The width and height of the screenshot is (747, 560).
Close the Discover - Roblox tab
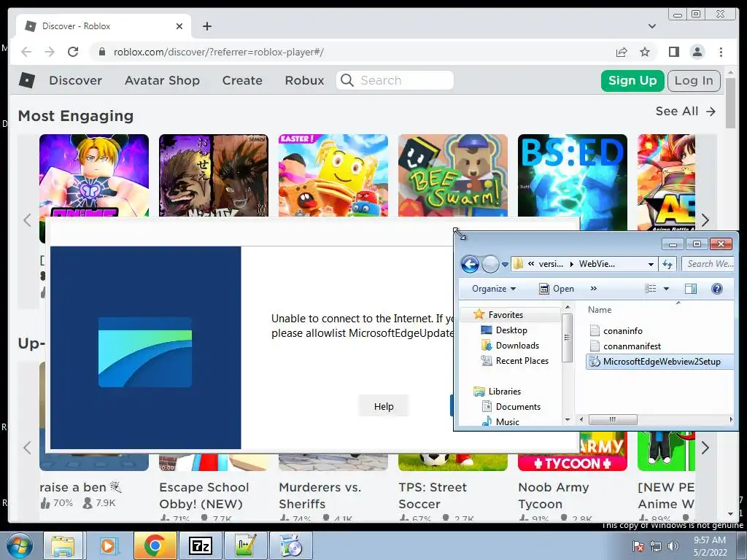pyautogui.click(x=179, y=26)
